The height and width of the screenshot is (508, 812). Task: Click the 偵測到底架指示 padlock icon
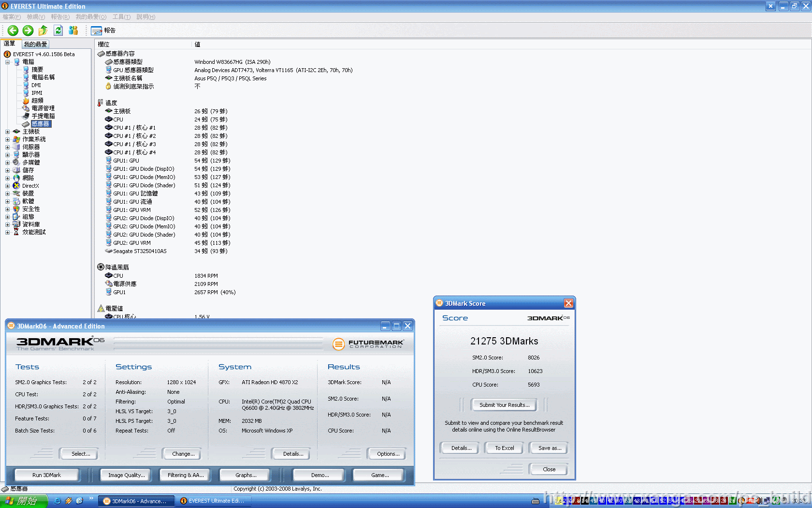(x=109, y=87)
